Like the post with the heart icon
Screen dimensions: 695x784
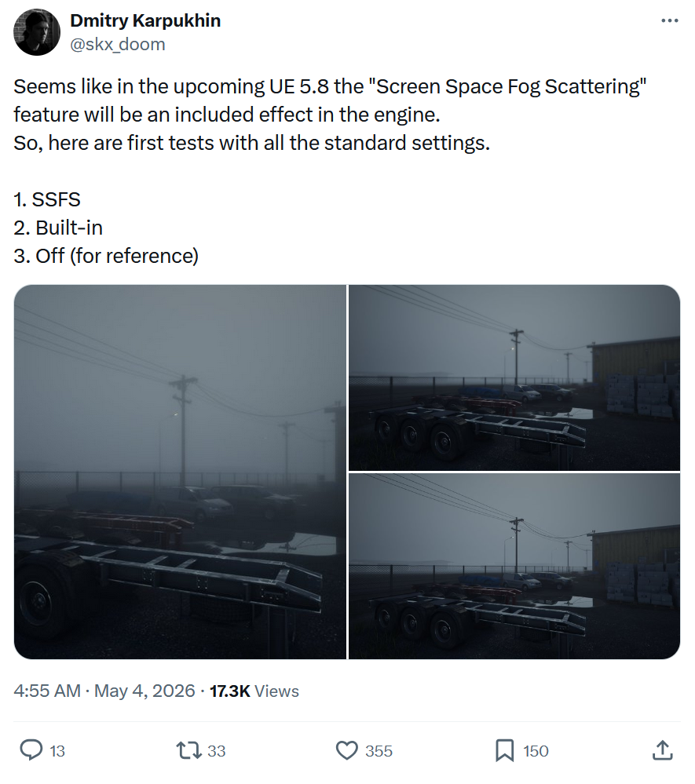pyautogui.click(x=347, y=750)
